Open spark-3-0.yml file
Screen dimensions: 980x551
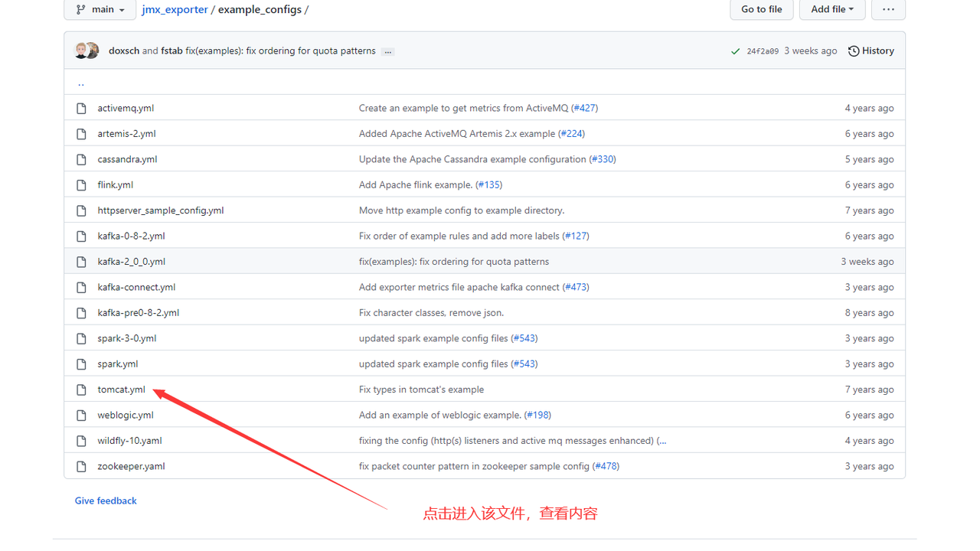(x=127, y=338)
